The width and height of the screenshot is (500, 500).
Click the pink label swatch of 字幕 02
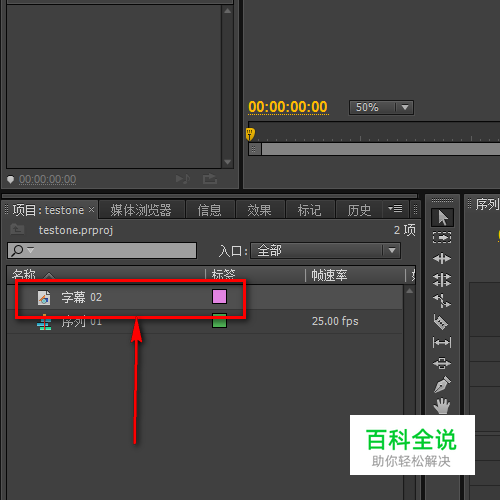click(x=219, y=296)
